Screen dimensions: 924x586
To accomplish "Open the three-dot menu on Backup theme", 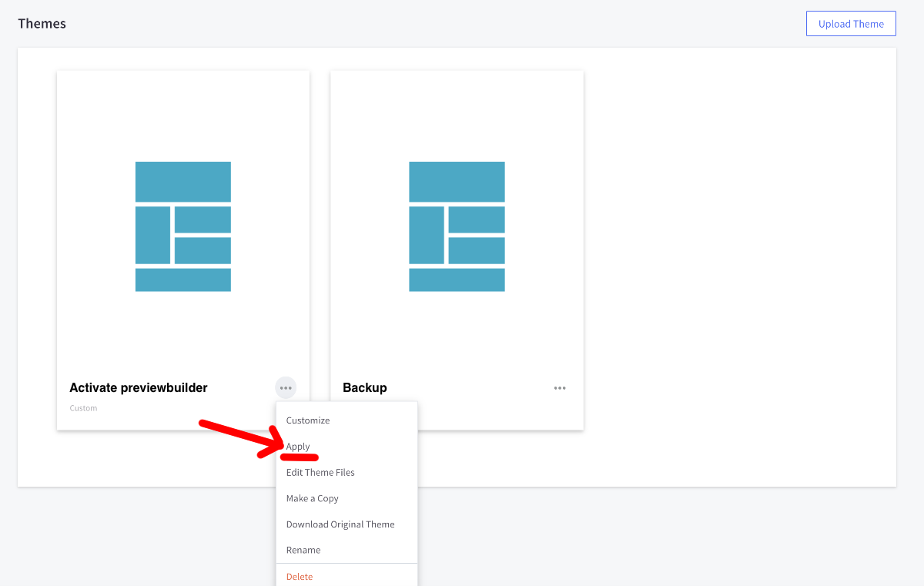I will (x=560, y=388).
